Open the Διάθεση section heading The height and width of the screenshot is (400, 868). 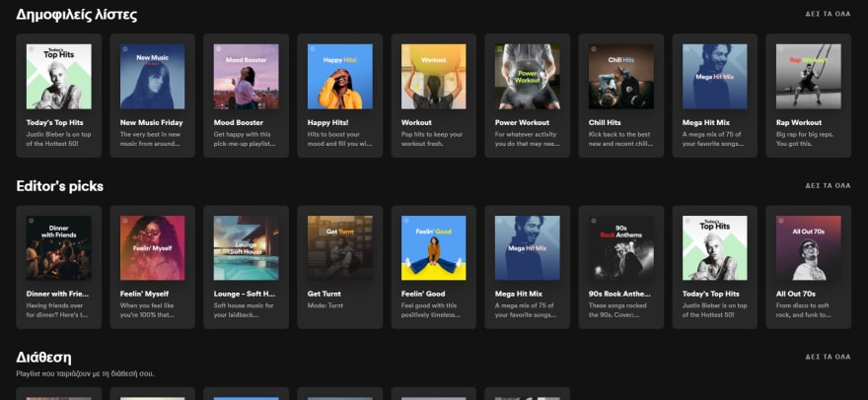point(43,358)
